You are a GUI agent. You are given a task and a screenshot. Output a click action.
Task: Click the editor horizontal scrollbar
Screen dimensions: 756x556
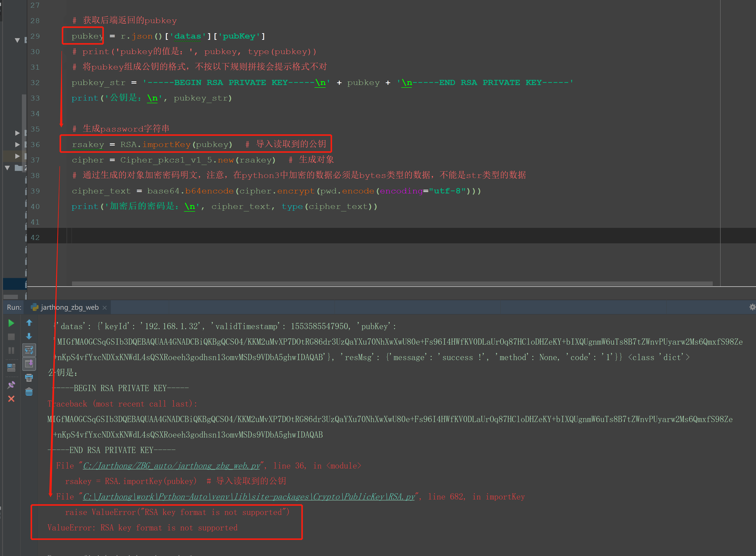[392, 284]
